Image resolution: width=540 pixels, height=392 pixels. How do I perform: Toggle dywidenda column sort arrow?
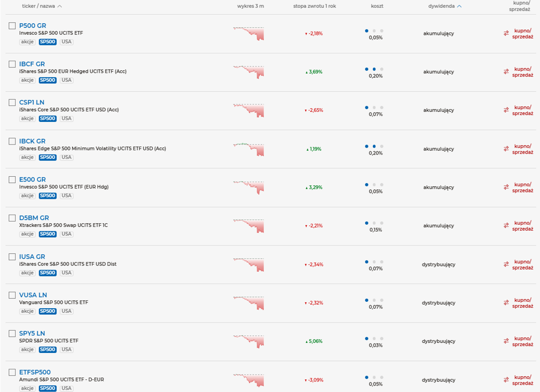459,6
